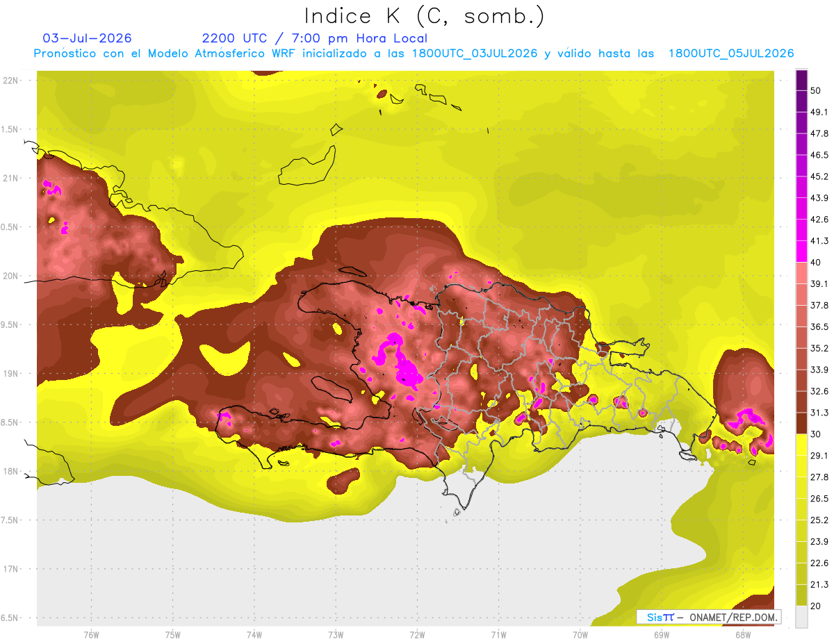
Task: Click the 21N latitude label
Action: click(10, 178)
